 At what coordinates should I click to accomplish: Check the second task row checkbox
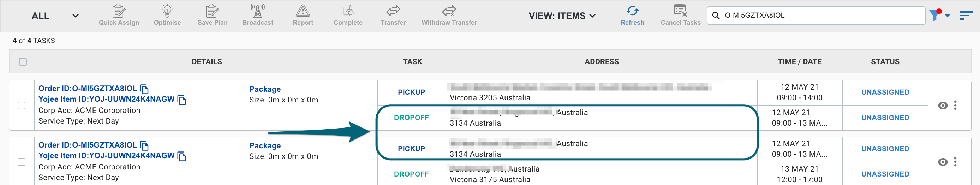pyautogui.click(x=22, y=162)
